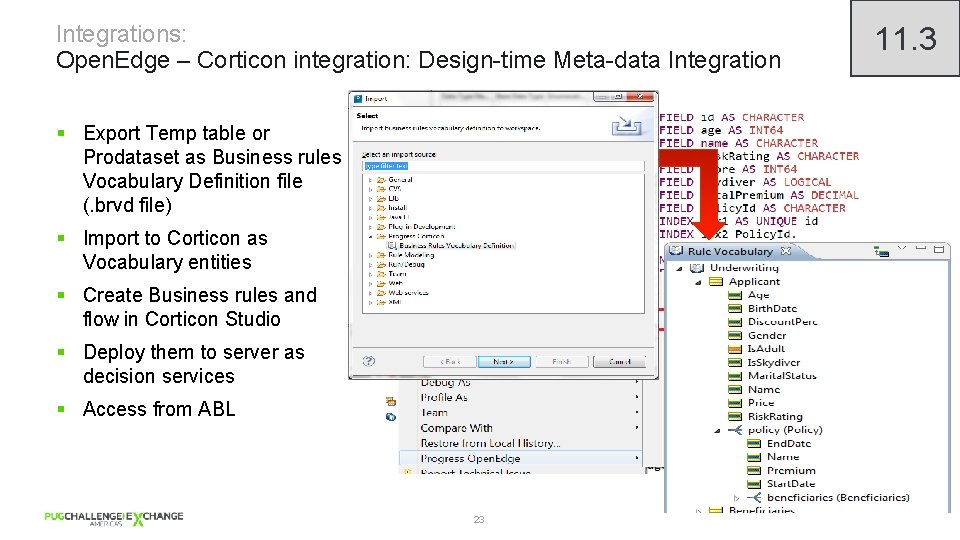960x540 pixels.
Task: Close the Rule Vocabulary tab with its X
Action: tap(786, 250)
